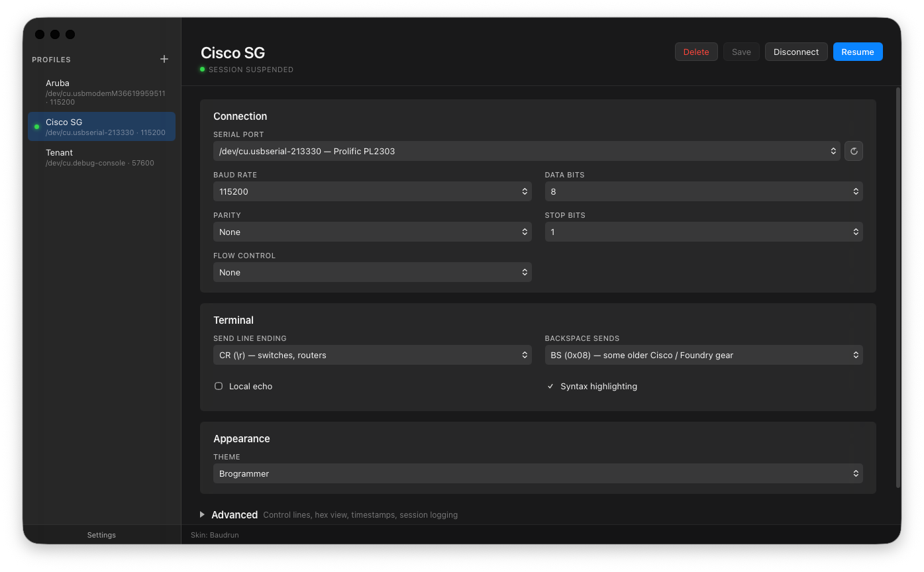Screen dimensions: 924x572
Task: Change the Baud Rate from 115200
Action: tap(372, 191)
